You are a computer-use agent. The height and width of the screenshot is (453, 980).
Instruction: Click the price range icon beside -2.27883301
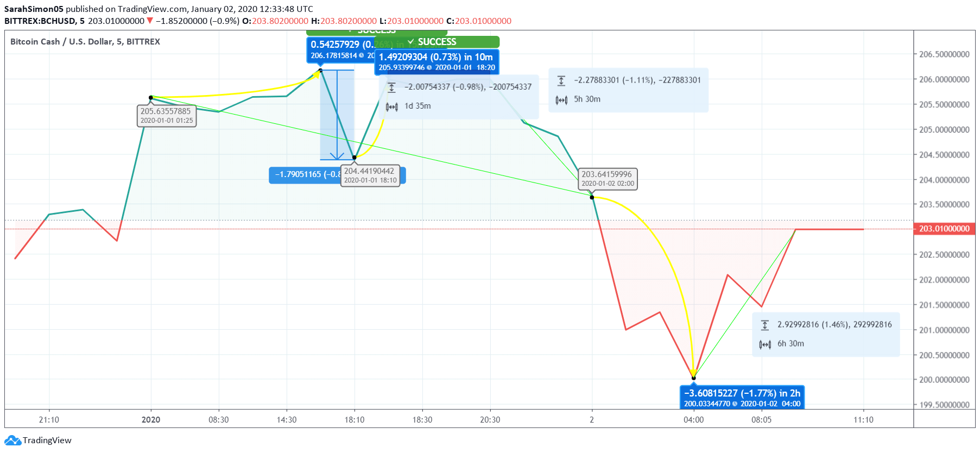click(561, 80)
